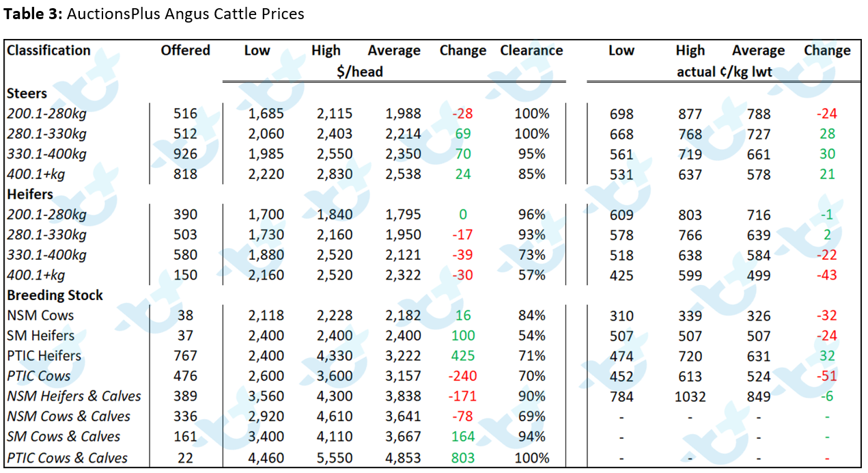Click the "Table 3: AuctionsPlus Angus Cattle Prices" title
Screen dimensions: 868x473
pos(154,14)
